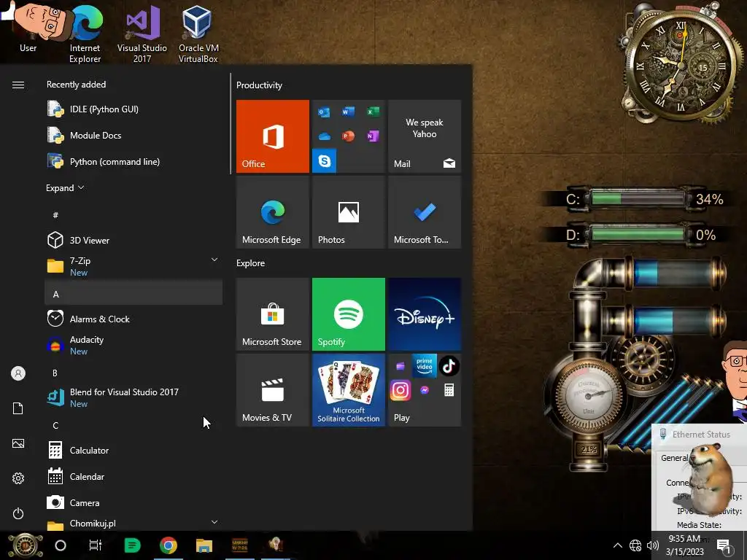
Task: Click the C letter header
Action: 55,425
